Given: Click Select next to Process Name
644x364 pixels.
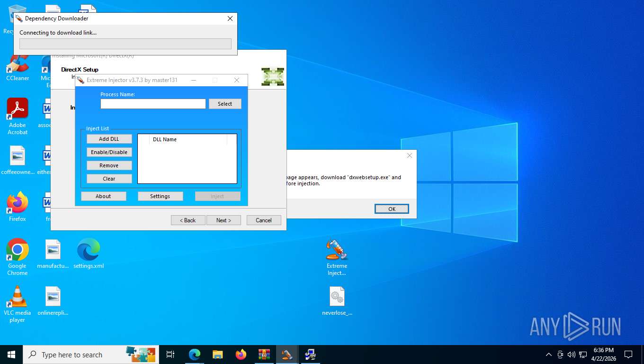Looking at the screenshot, I should 225,104.
